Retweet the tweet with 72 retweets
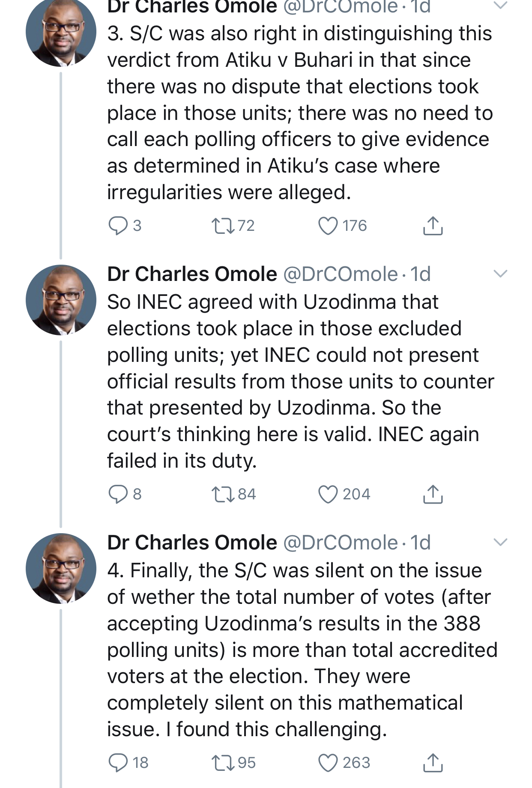 pos(223,226)
